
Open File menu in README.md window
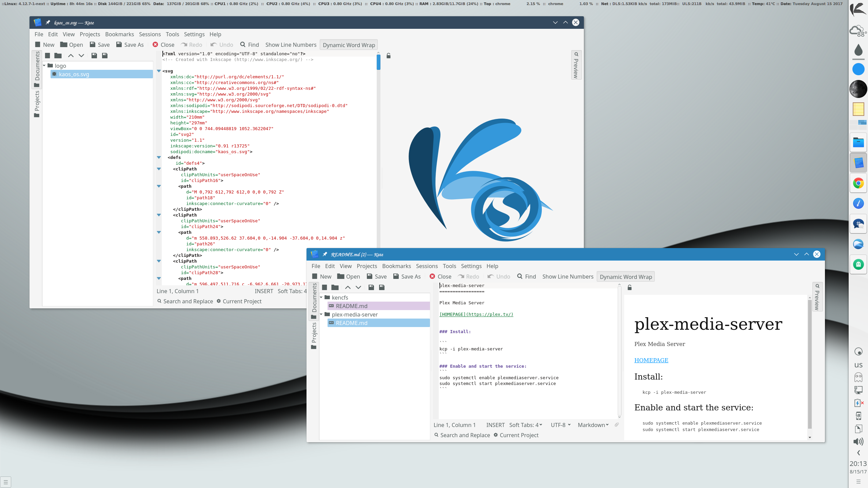316,266
